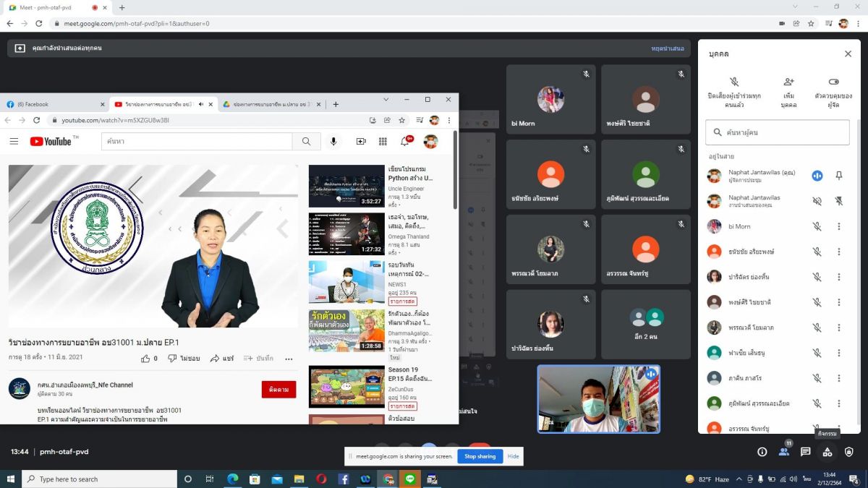Open the Meet activities panel icon
Screen dimensions: 868x488
point(827,452)
